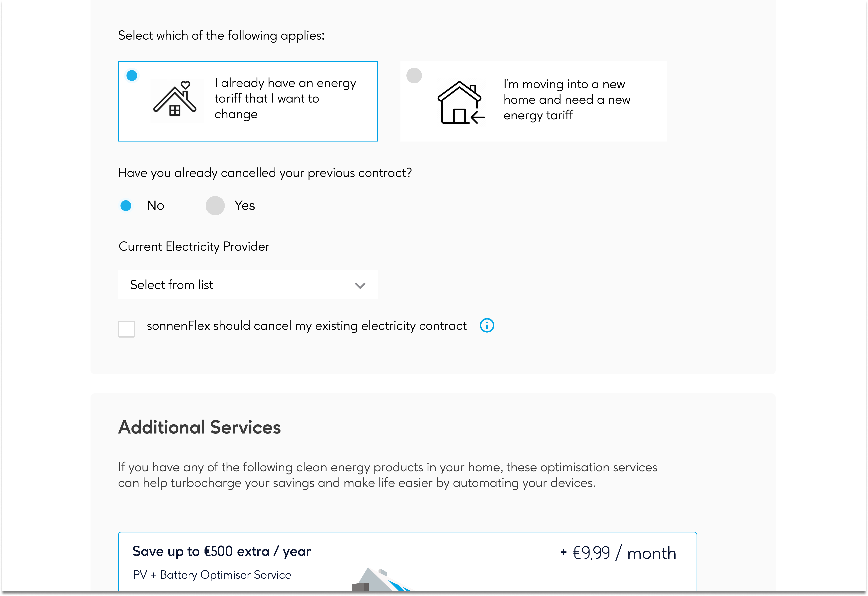Click the house illustration in optimiser card

click(x=381, y=580)
